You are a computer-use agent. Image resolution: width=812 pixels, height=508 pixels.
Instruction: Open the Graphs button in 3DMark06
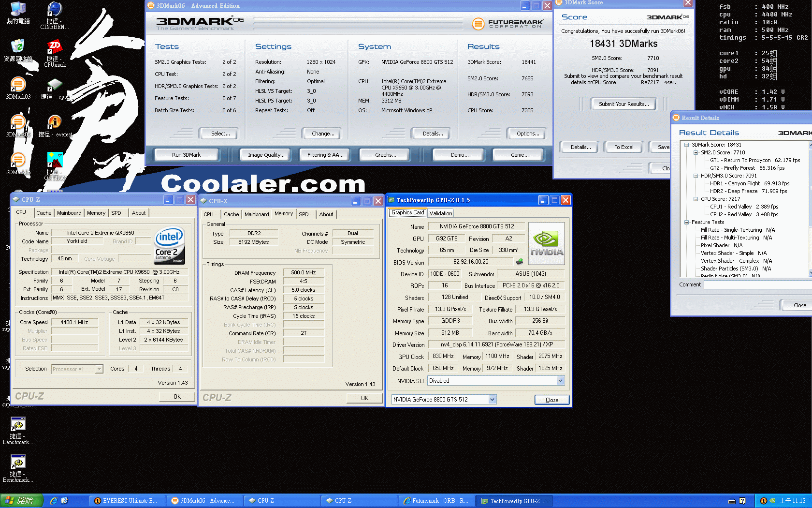coord(385,155)
